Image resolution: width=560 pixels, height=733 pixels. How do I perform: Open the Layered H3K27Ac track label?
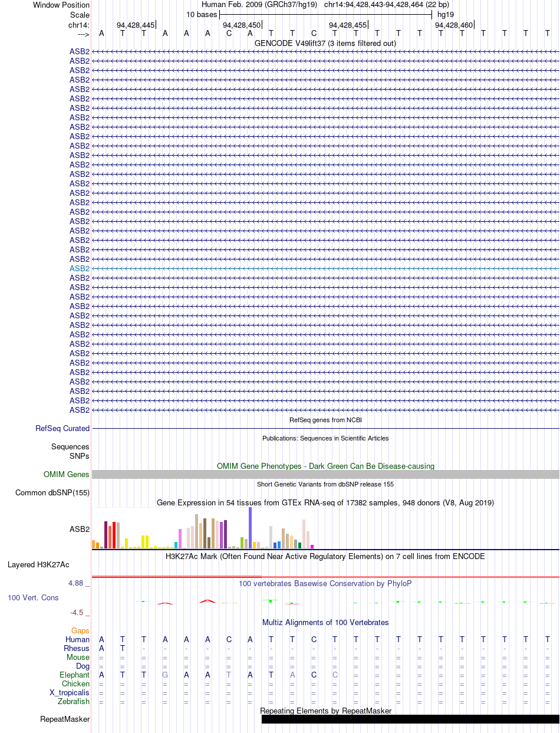(38, 564)
